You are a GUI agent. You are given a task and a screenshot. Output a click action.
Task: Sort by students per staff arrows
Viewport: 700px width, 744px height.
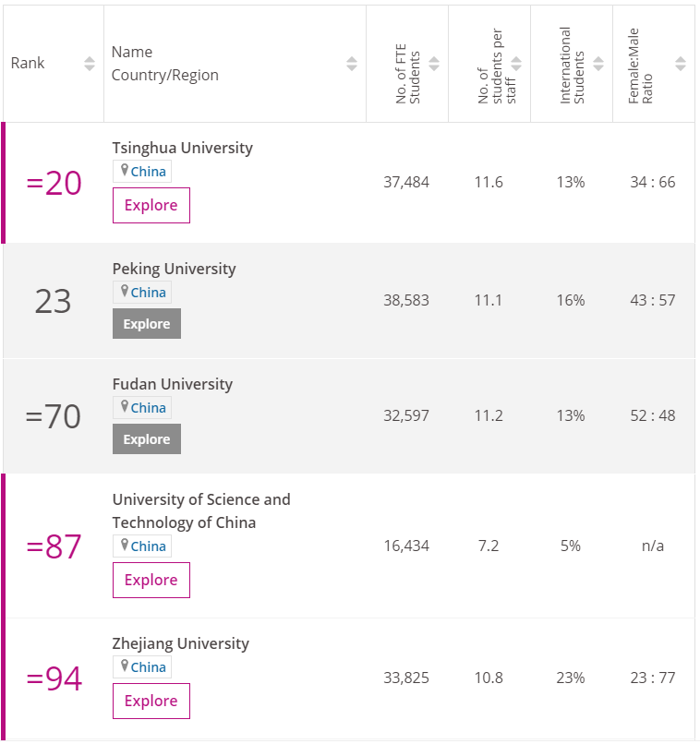pos(516,64)
